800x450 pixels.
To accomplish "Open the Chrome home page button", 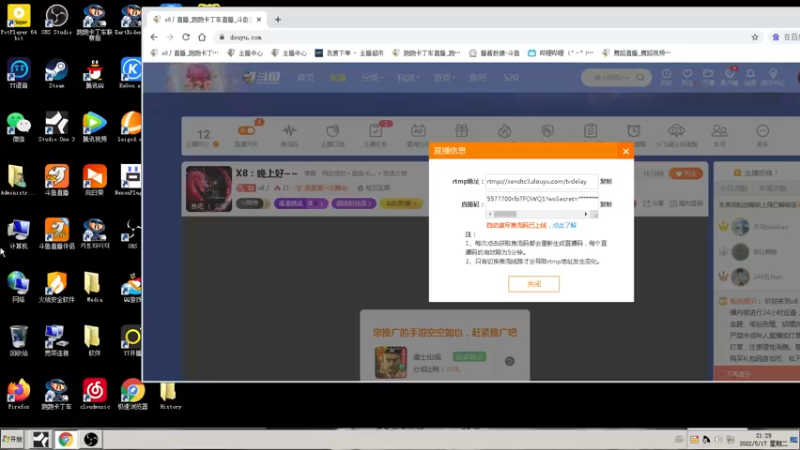I will click(x=202, y=37).
